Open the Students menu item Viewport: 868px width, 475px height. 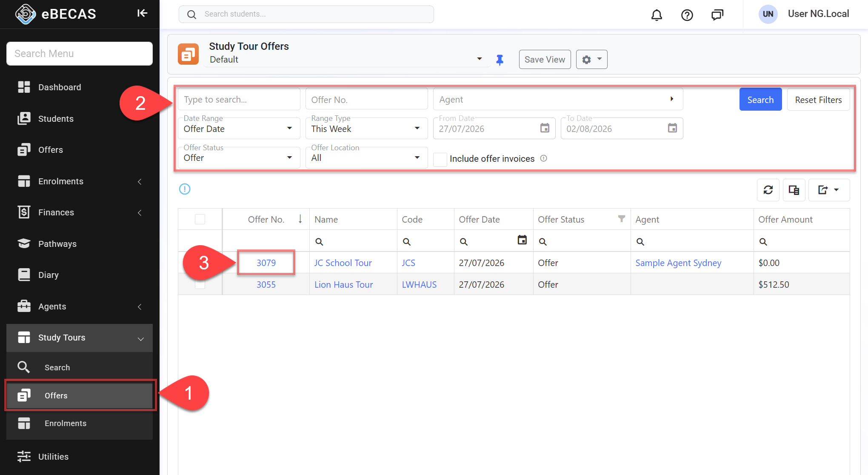click(x=80, y=119)
